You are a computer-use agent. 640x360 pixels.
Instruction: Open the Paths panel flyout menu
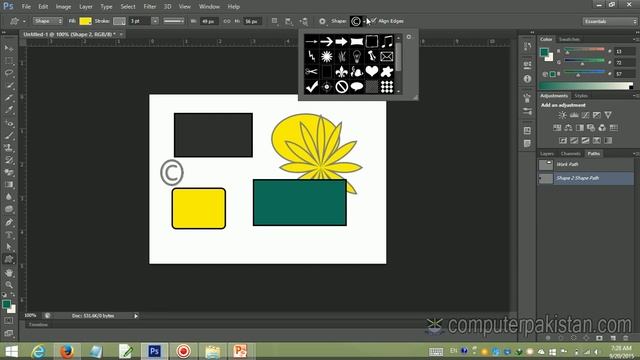coord(635,154)
